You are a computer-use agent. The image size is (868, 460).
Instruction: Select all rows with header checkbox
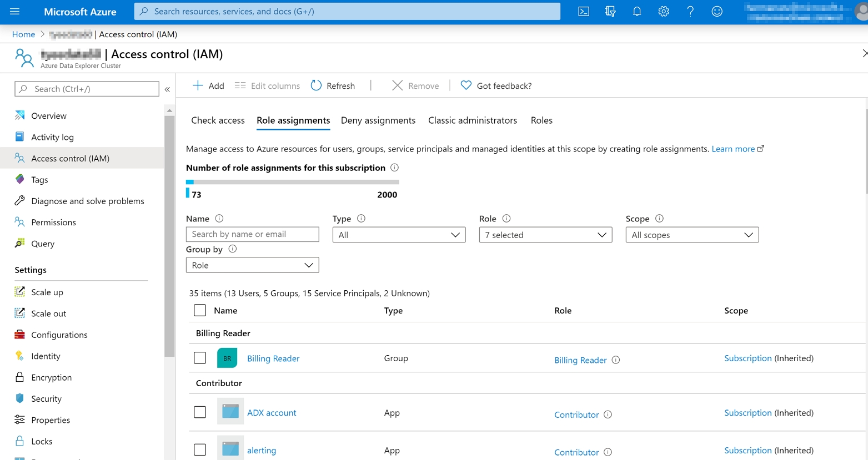(200, 310)
